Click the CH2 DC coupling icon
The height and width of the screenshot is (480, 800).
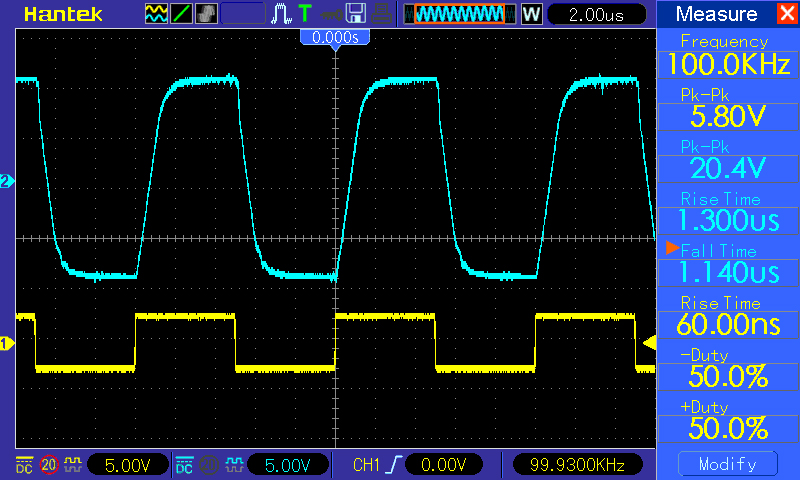click(184, 464)
